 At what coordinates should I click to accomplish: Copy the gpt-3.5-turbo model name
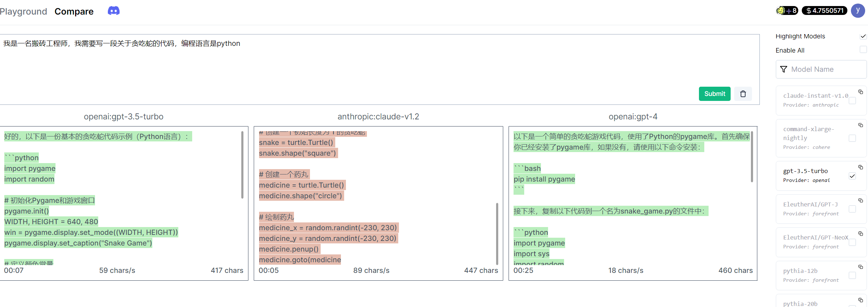click(x=861, y=167)
